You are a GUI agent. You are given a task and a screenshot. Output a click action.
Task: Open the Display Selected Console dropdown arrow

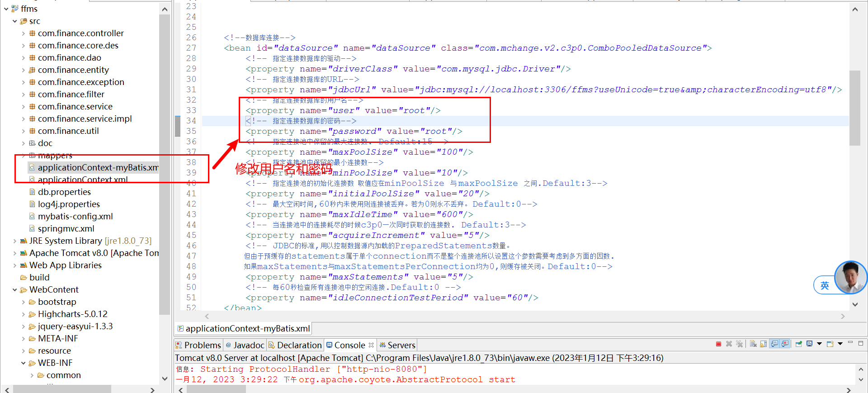(x=819, y=344)
